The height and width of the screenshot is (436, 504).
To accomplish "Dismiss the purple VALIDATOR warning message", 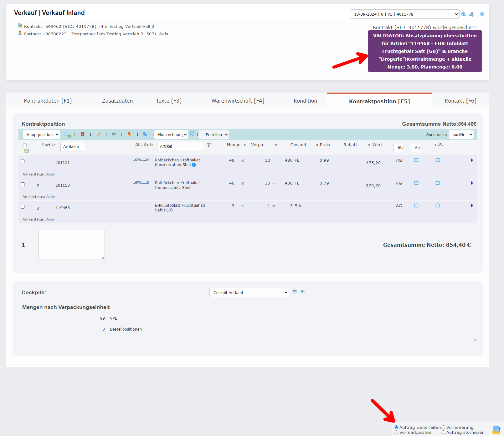I will 425,51.
